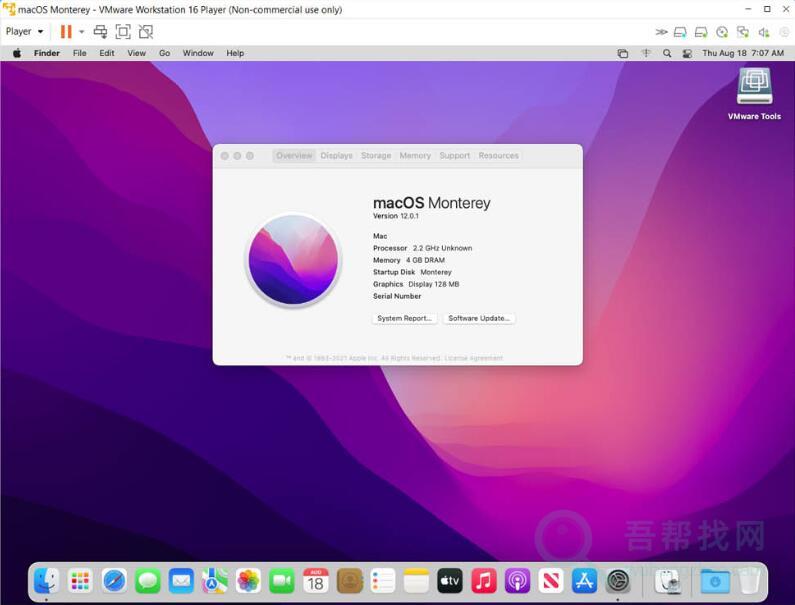Open the Player dropdown menu
Viewport: 795px width, 605px height.
click(x=24, y=32)
